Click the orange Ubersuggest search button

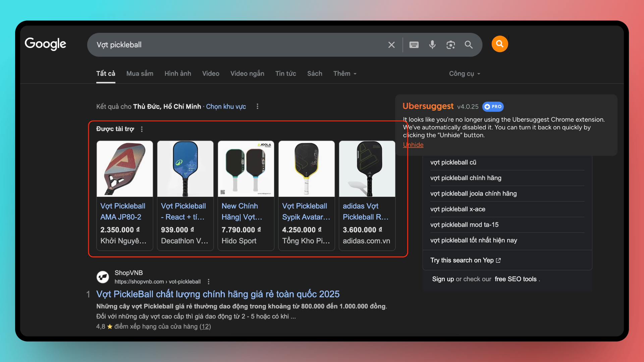point(499,44)
